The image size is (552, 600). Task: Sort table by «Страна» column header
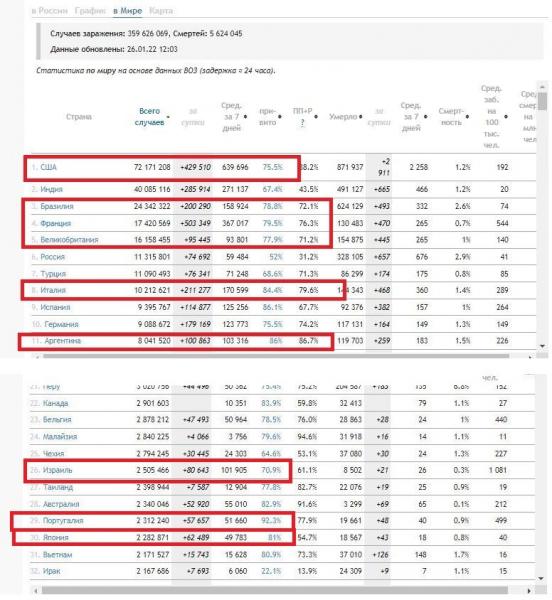pyautogui.click(x=79, y=117)
